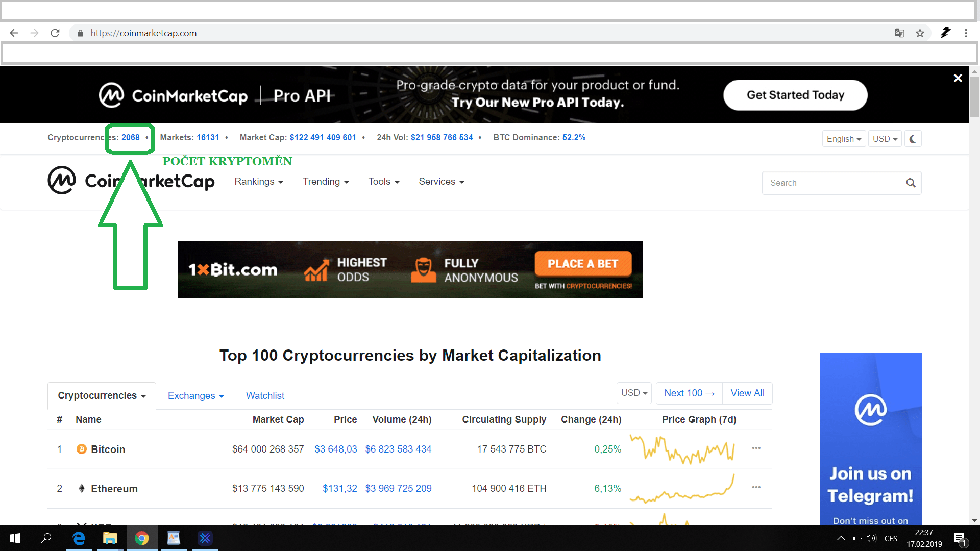Viewport: 980px width, 551px height.
Task: Open the top bar USD currency dropdown
Action: tap(885, 139)
